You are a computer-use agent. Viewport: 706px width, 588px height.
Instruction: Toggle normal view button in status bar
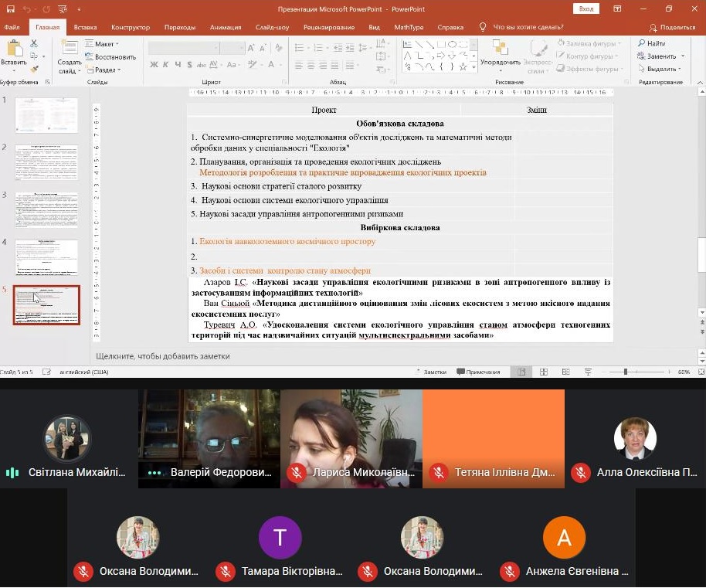pos(523,372)
